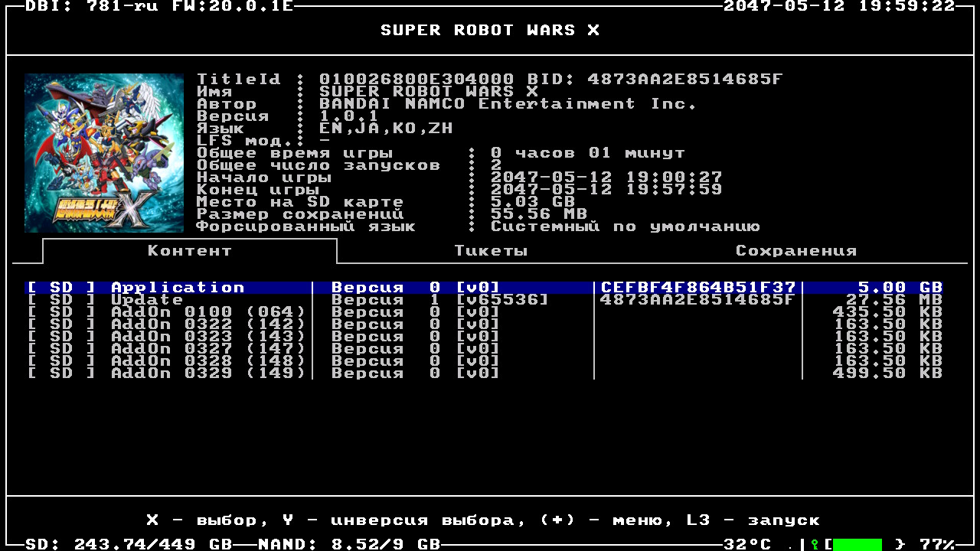Screen dimensions: 980x551
Task: Open the Сохранения tab
Action: [x=795, y=251]
